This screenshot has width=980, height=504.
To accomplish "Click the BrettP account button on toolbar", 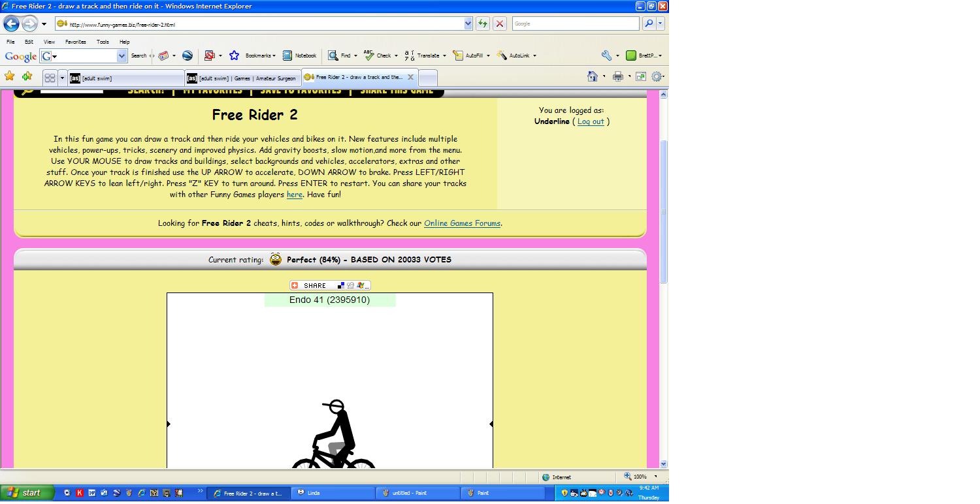I will point(644,55).
